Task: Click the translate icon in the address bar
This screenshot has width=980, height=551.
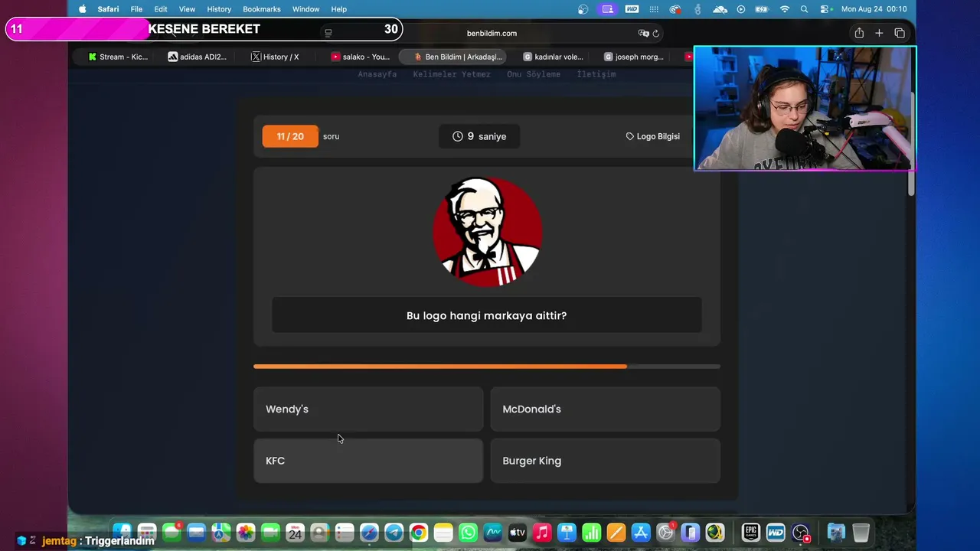Action: [x=643, y=34]
